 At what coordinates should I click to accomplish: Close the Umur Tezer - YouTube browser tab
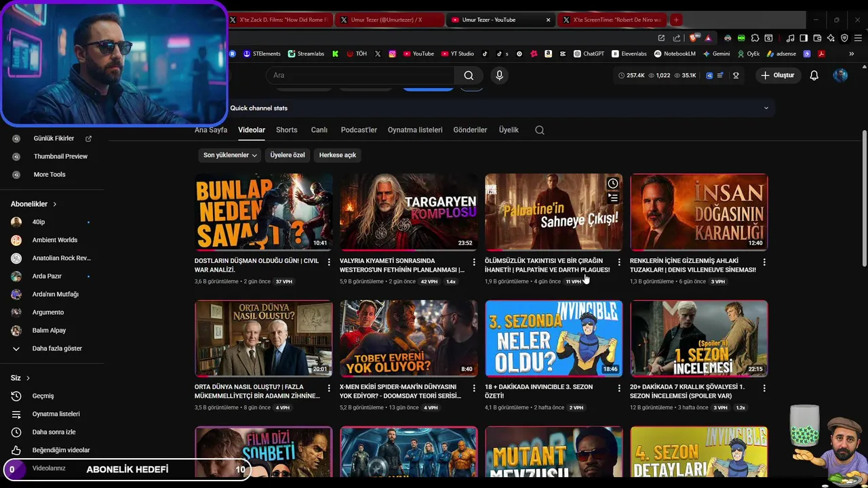pyautogui.click(x=548, y=20)
